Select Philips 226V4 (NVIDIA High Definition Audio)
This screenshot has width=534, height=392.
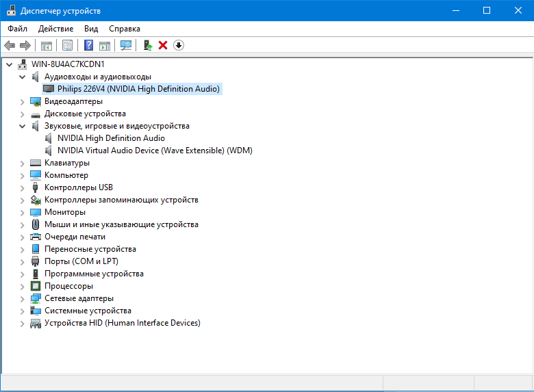pyautogui.click(x=138, y=89)
